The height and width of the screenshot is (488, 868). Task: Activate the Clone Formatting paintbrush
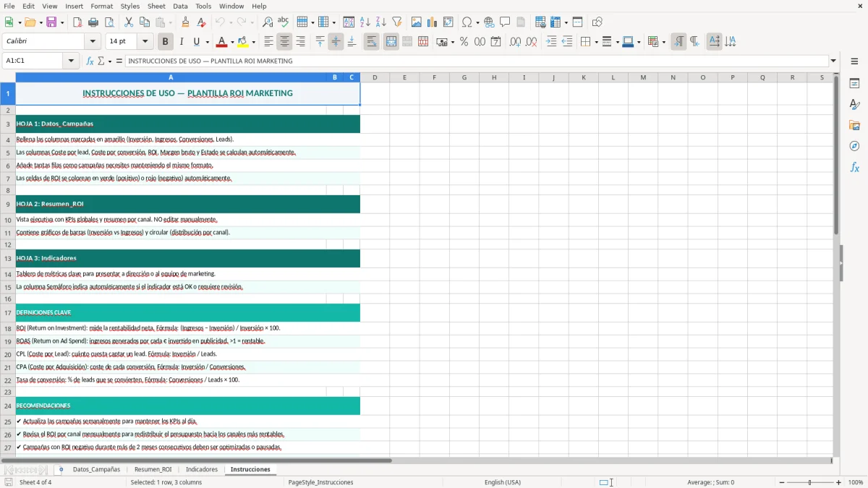[x=186, y=22]
